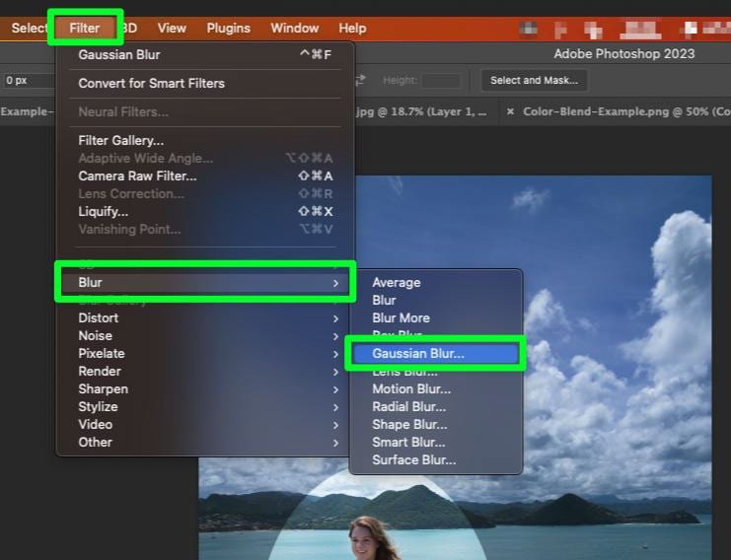Click the woman in the canvas image
The image size is (731, 560).
(x=370, y=537)
